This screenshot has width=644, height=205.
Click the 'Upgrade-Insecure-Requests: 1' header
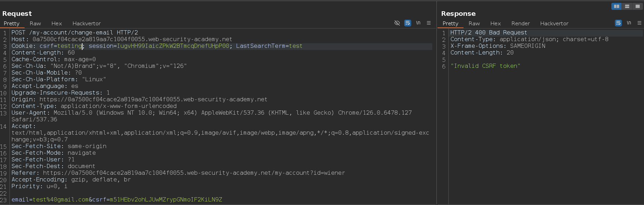click(61, 93)
